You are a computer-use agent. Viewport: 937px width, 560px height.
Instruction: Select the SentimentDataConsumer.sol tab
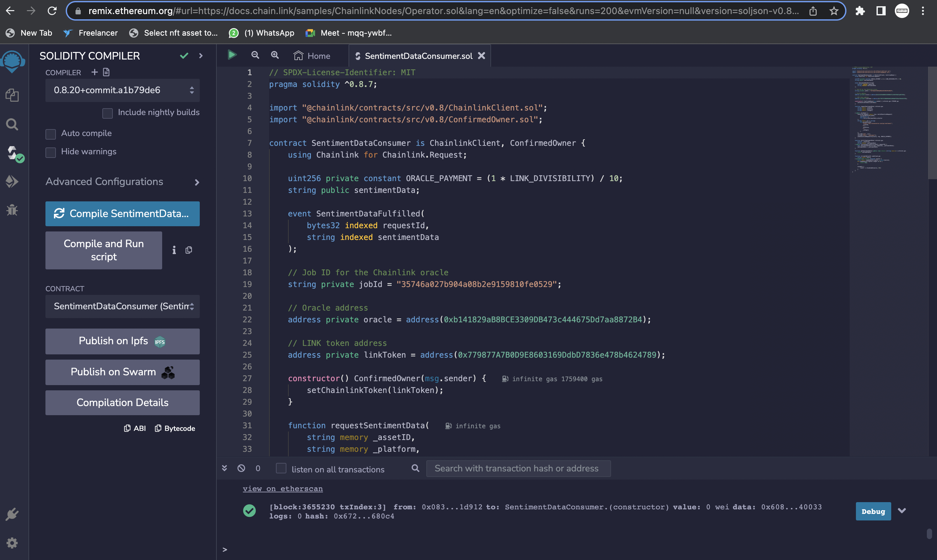point(418,56)
